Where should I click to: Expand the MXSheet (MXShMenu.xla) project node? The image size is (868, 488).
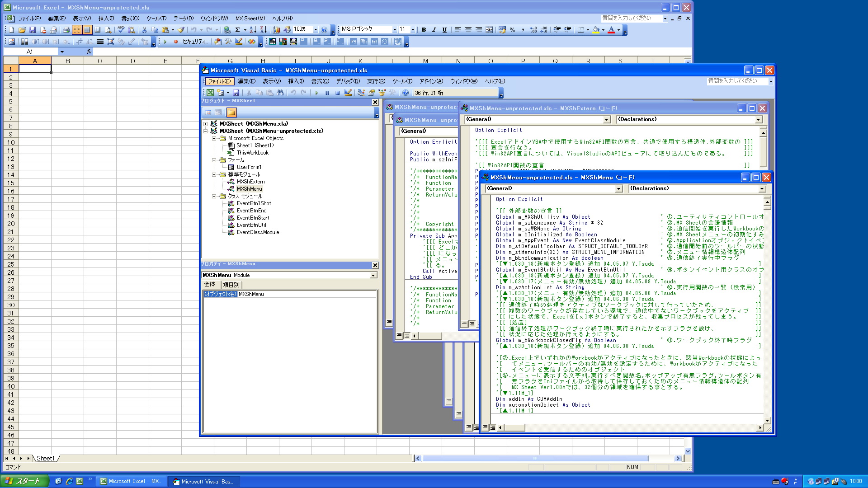coord(206,124)
